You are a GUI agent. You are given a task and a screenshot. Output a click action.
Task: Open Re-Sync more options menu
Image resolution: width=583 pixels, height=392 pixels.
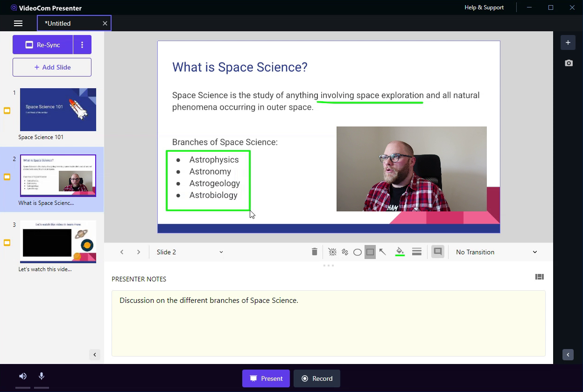coord(82,45)
